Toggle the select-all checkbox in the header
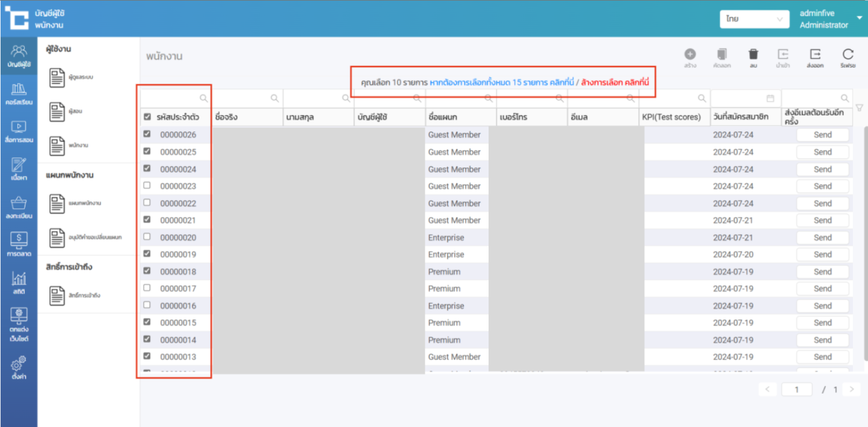Viewport: 868px width, 427px height. [x=147, y=117]
